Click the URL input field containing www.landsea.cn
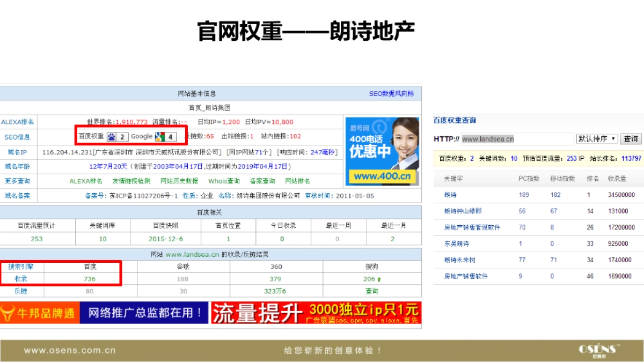The image size is (644, 362). (518, 138)
